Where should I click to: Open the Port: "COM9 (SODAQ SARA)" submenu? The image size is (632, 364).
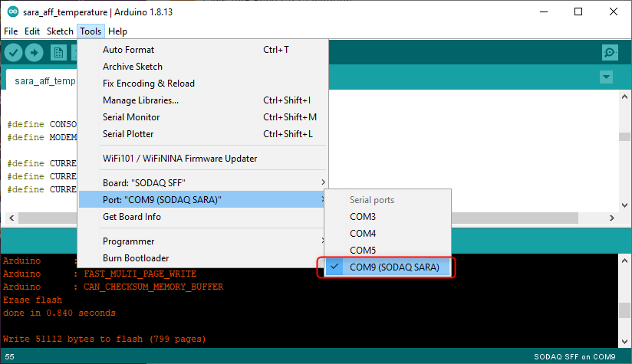(x=202, y=199)
